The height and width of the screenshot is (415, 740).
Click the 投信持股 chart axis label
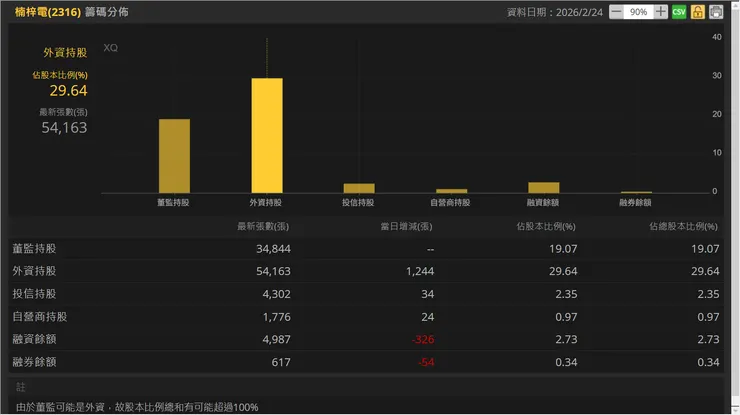pyautogui.click(x=358, y=203)
